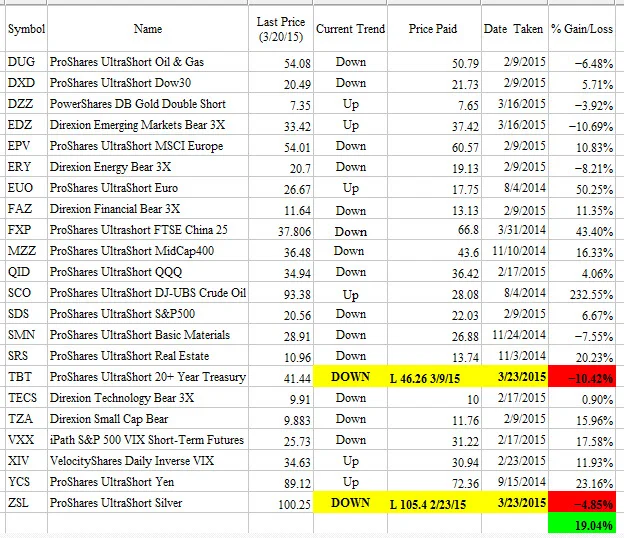This screenshot has width=624, height=538.
Task: Select the XIV symbol cell
Action: (x=26, y=461)
